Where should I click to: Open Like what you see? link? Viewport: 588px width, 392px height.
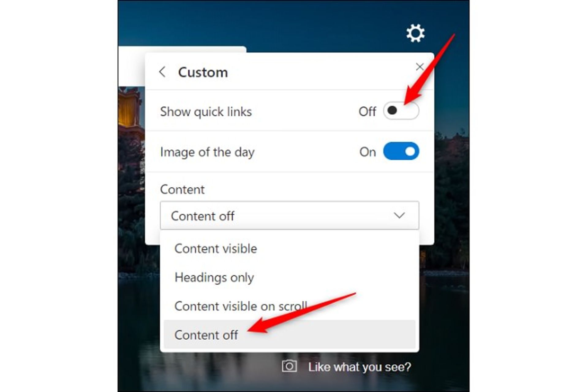(x=360, y=367)
